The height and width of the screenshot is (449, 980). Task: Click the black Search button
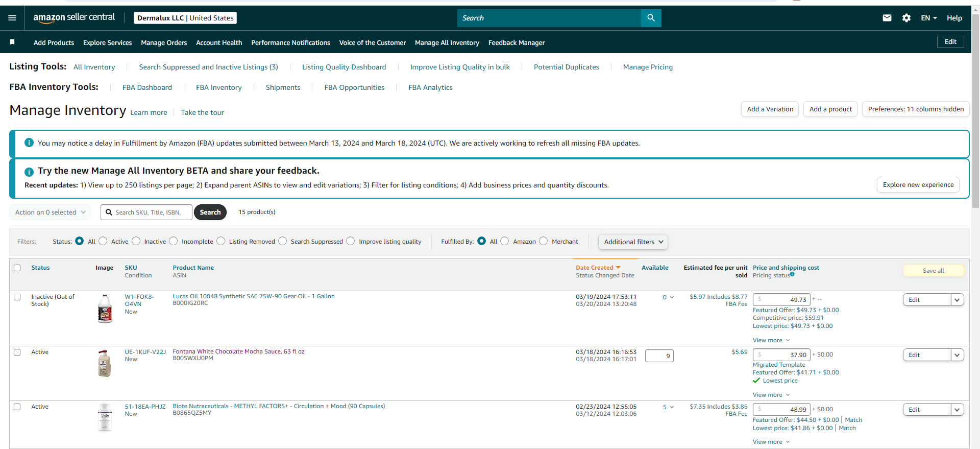click(210, 212)
